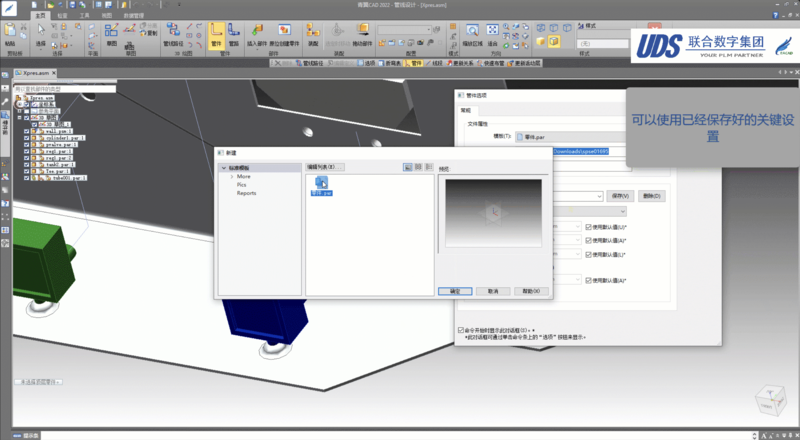Viewport: 800px width, 440px height.
Task: Open the 主页 ribbon tab
Action: 39,16
